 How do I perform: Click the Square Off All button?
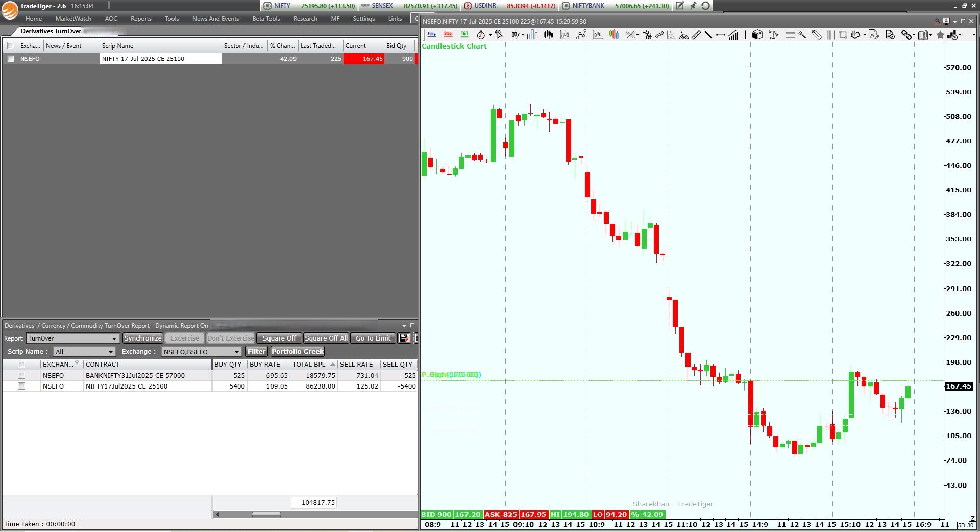326,338
